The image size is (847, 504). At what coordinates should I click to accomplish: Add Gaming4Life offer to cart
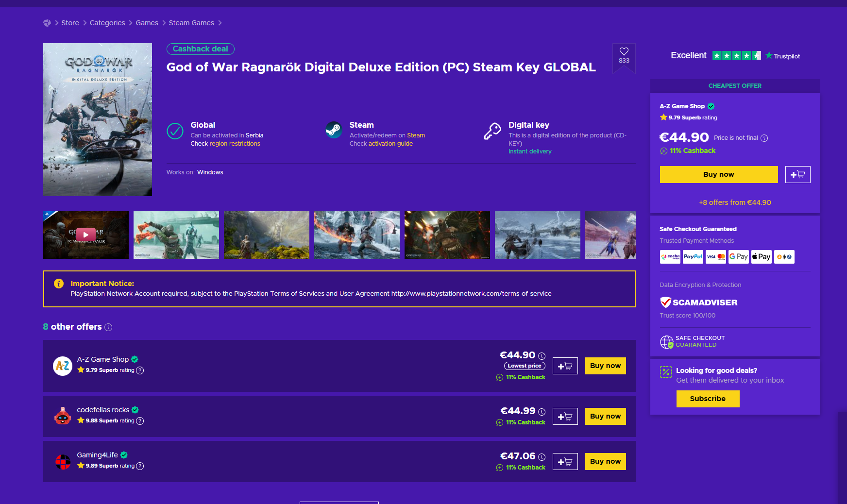(565, 462)
